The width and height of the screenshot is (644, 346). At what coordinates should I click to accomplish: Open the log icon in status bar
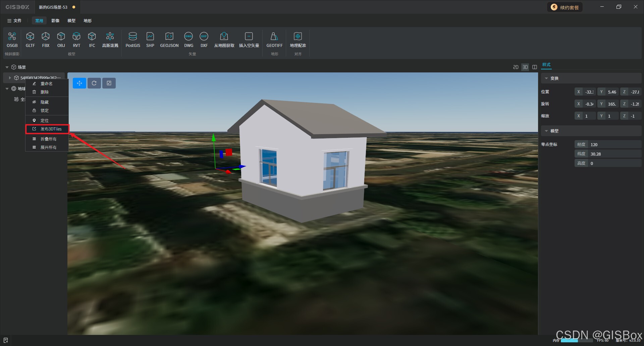pyautogui.click(x=6, y=340)
